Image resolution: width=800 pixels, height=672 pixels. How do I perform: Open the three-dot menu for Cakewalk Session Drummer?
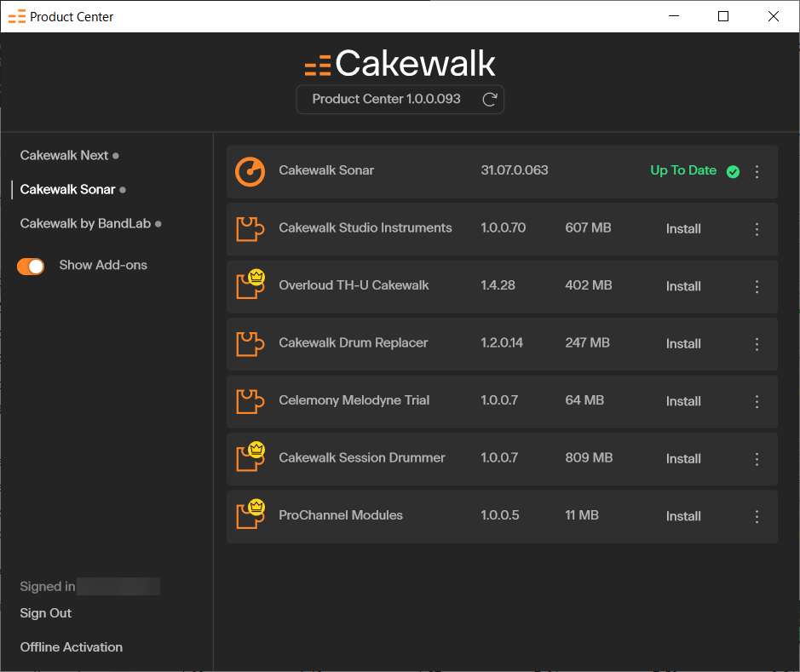(757, 459)
